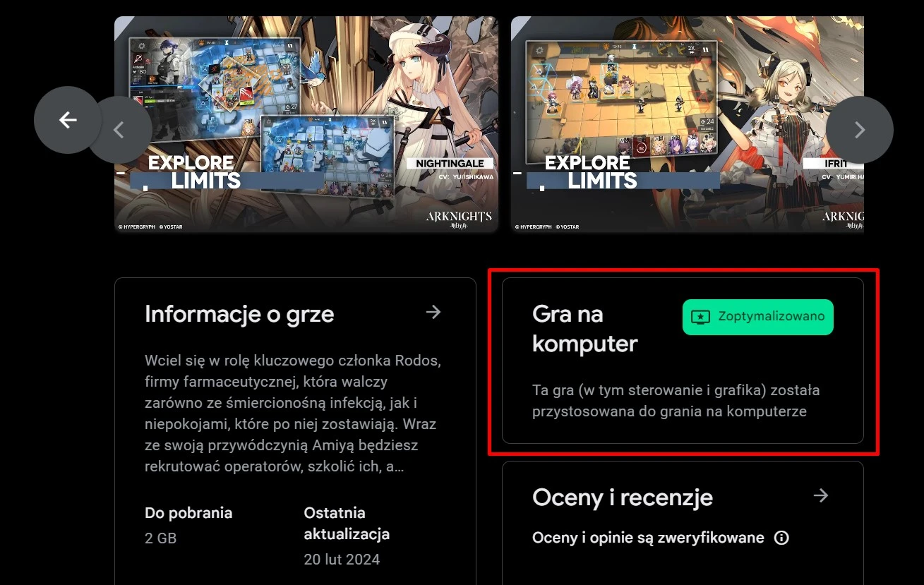Advance carousel with the right chevron
Viewport: 924px width, 585px height.
[860, 130]
